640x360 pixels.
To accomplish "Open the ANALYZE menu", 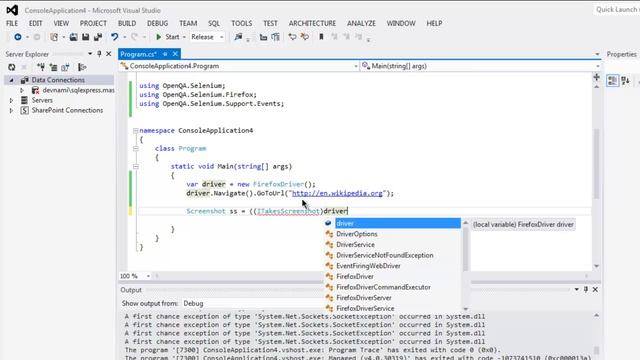I will (x=361, y=23).
